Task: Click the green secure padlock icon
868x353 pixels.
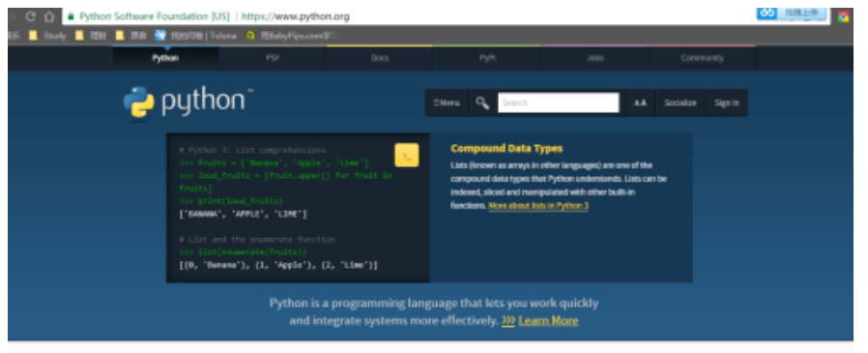Action: coord(71,16)
